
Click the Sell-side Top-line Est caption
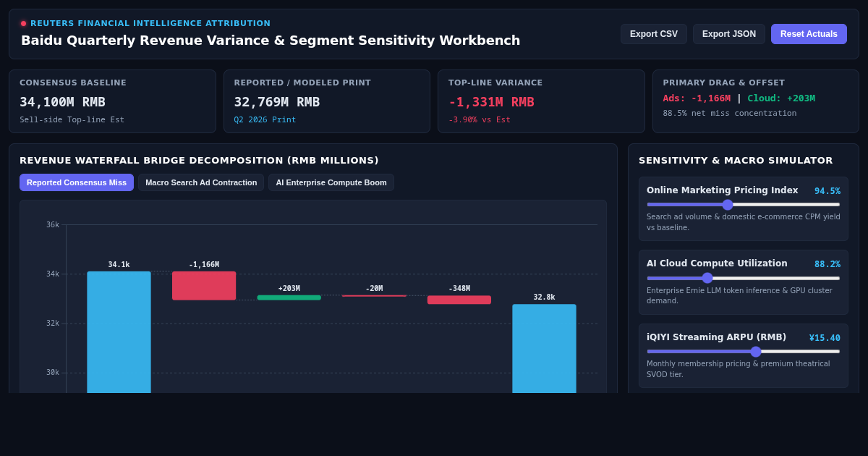[x=72, y=120]
